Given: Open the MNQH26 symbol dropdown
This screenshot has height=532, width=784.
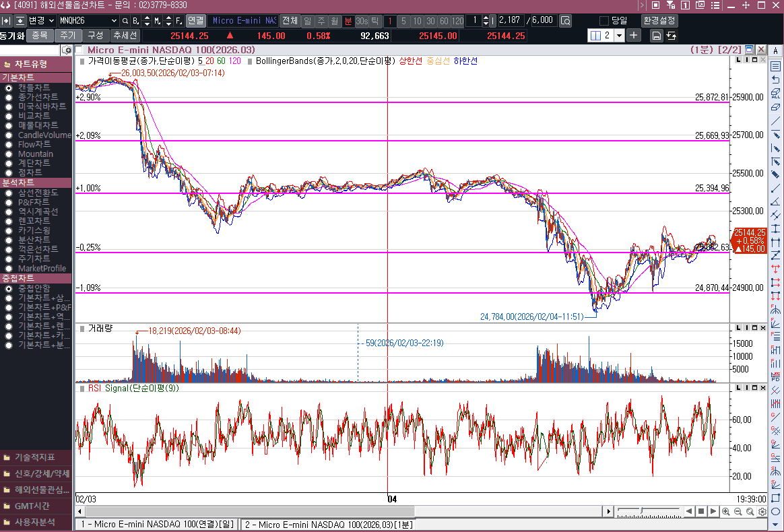Looking at the screenshot, I should tap(122, 21).
